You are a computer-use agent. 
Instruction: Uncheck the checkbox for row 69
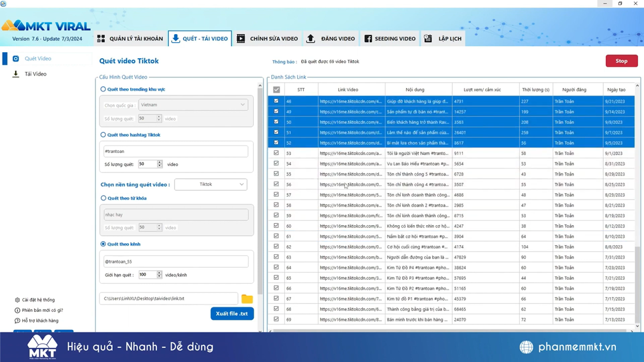pyautogui.click(x=276, y=319)
